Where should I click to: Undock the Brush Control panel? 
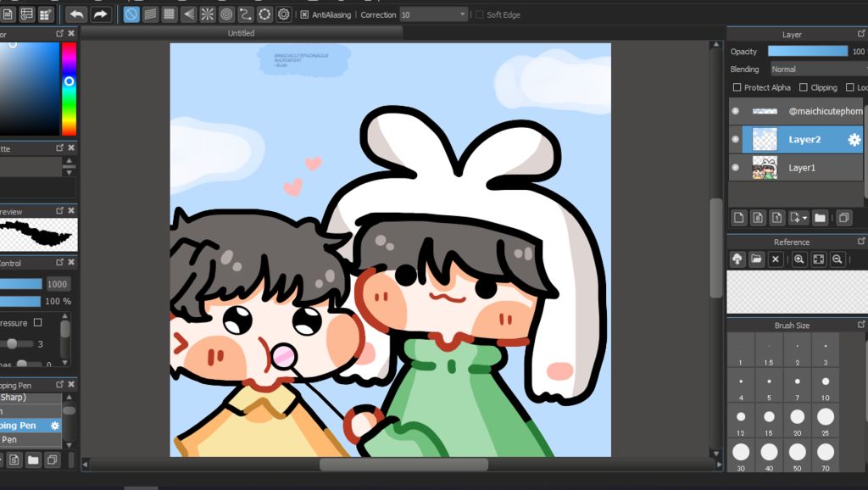coord(60,263)
